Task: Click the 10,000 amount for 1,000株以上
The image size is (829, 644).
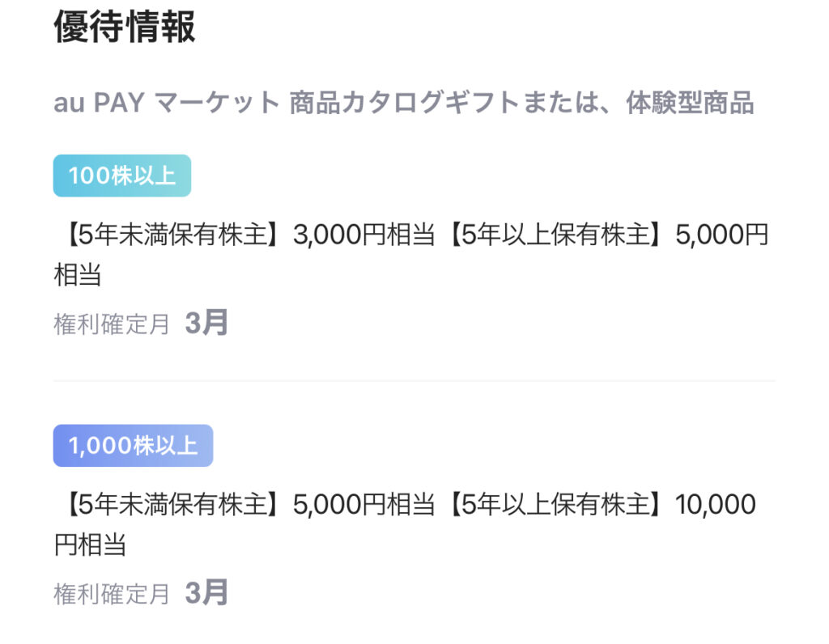Action: tap(716, 505)
